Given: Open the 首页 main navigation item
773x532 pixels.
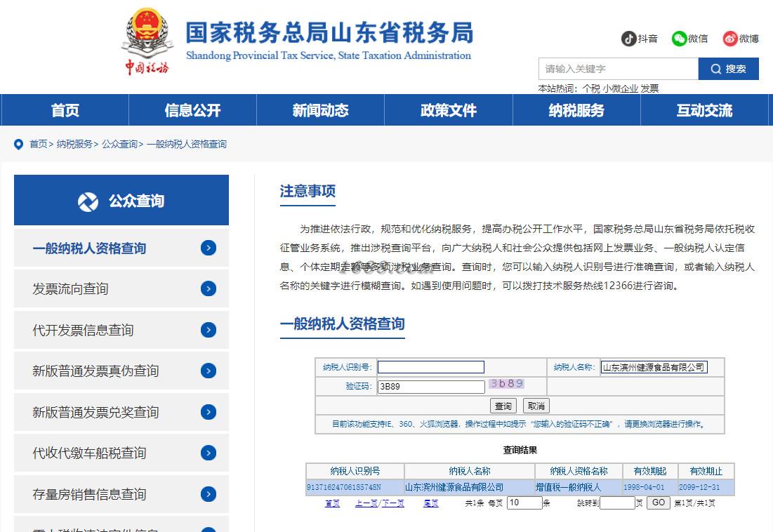Looking at the screenshot, I should (x=65, y=110).
